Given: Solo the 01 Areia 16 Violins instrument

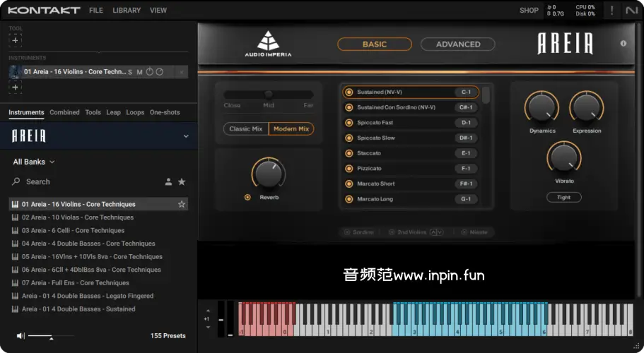Looking at the screenshot, I should [x=130, y=72].
